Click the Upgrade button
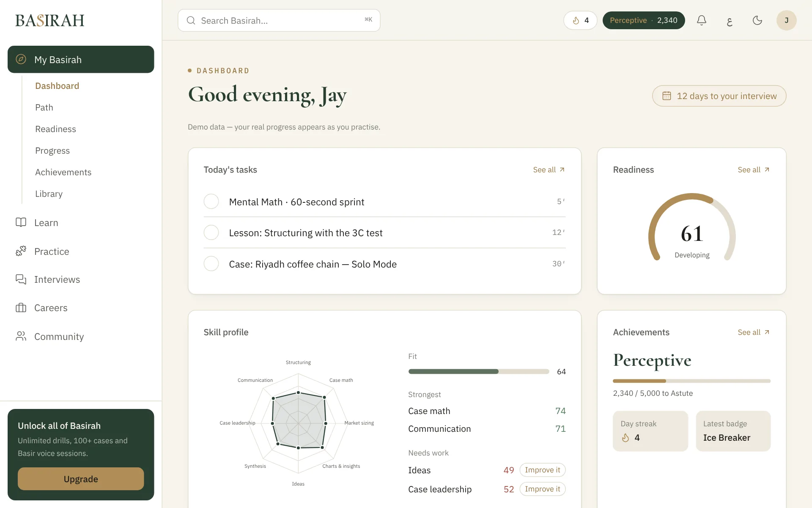Screen dimensions: 812x508 pos(81,479)
